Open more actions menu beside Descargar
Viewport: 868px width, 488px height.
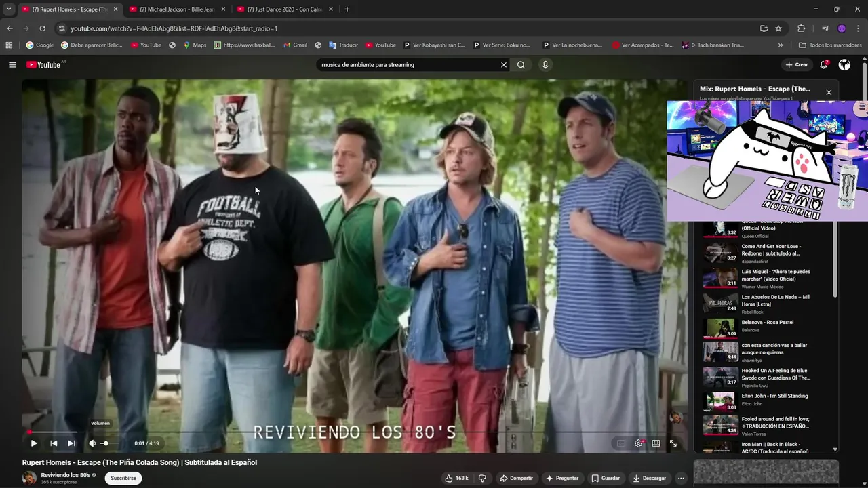pyautogui.click(x=681, y=478)
